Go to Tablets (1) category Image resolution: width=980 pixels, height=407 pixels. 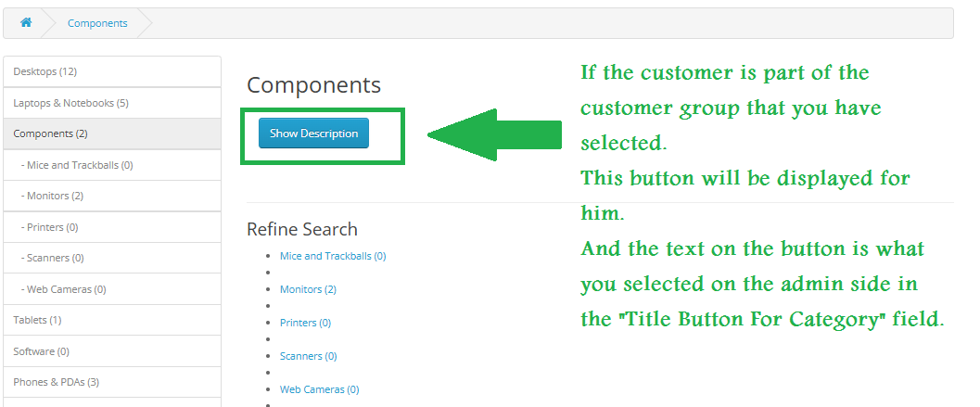(x=37, y=320)
